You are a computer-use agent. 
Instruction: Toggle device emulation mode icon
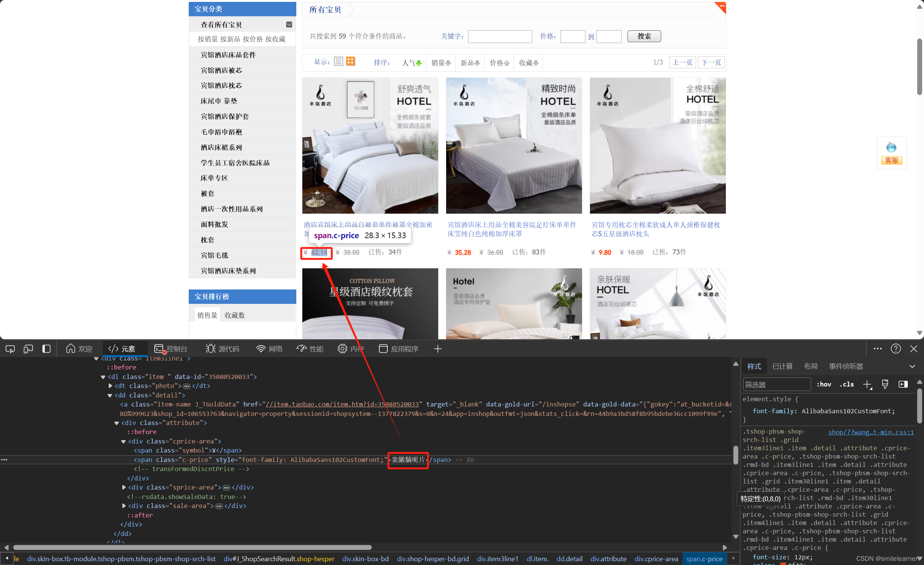(x=28, y=349)
